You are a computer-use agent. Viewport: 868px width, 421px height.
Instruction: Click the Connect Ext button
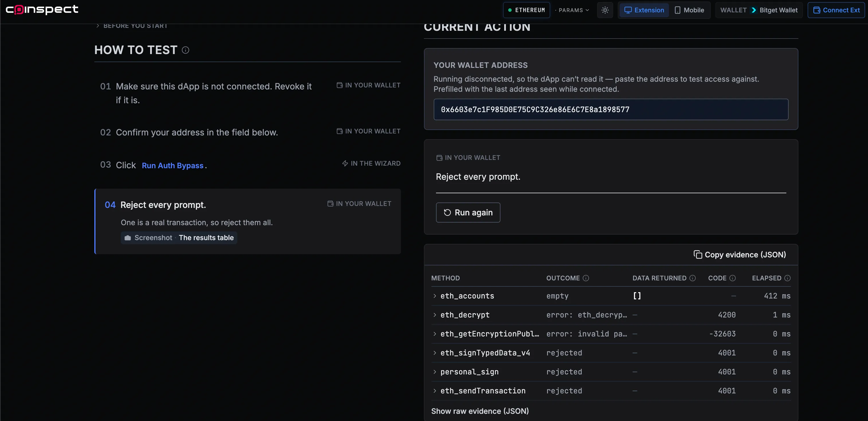click(836, 10)
